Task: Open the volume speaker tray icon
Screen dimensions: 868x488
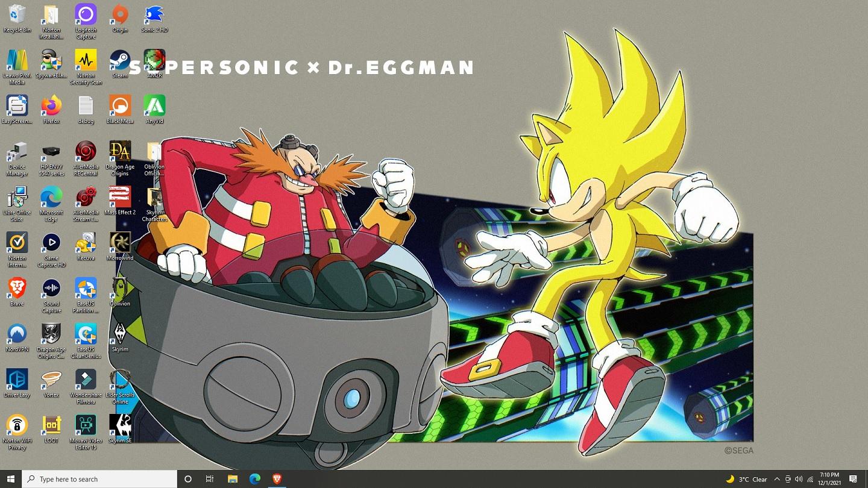Action: pyautogui.click(x=799, y=479)
